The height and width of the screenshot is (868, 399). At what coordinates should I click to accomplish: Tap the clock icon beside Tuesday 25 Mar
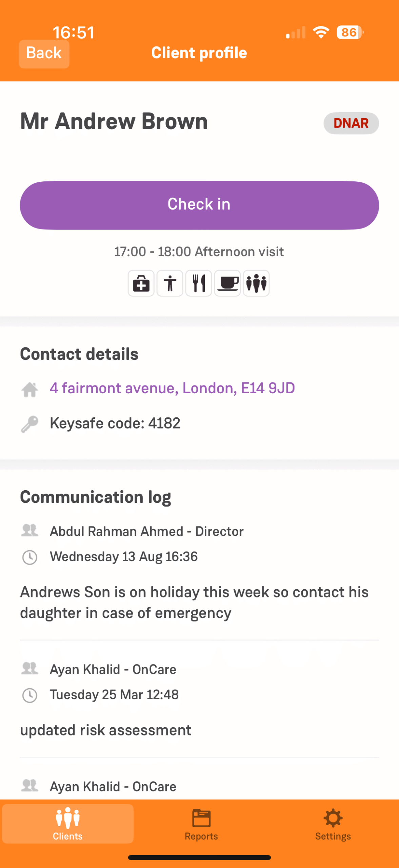click(30, 695)
